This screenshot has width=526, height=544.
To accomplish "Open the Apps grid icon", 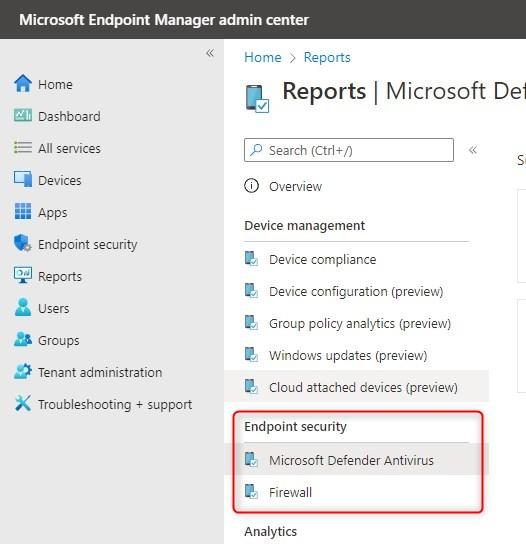I will coord(23,211).
